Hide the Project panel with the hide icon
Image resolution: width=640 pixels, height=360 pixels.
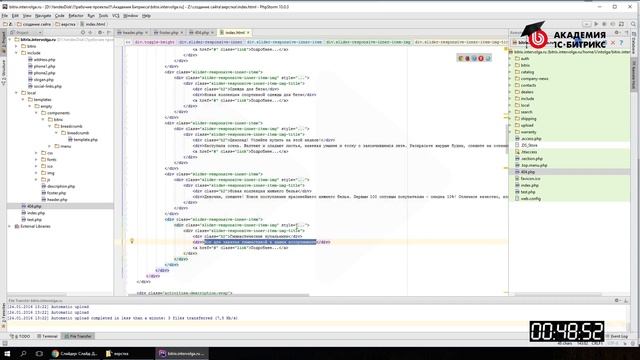tap(109, 32)
